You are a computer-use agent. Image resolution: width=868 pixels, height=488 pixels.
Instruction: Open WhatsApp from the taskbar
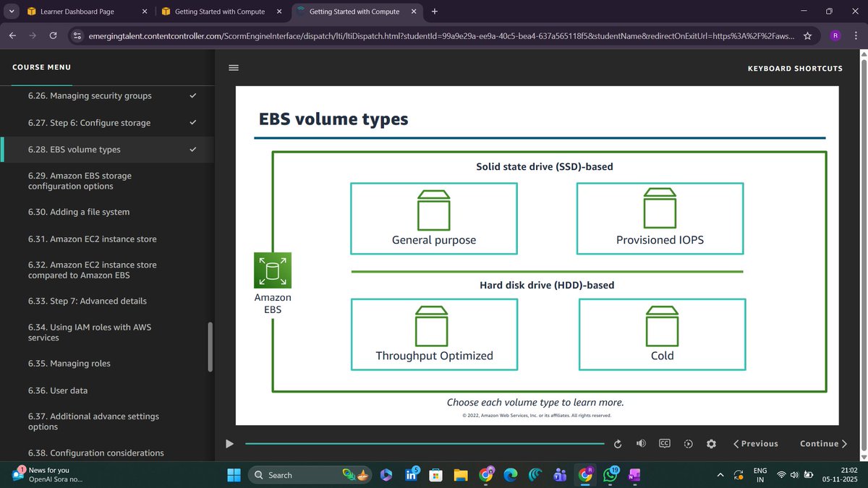point(610,475)
